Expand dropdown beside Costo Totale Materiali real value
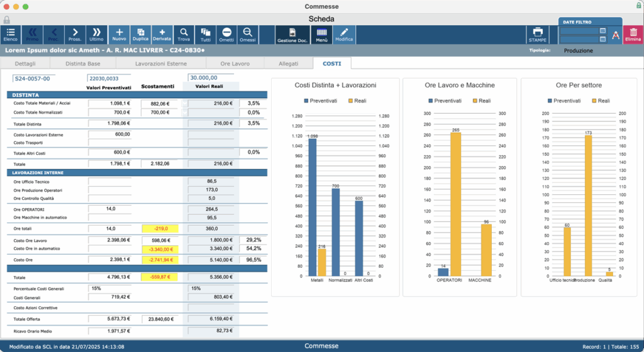This screenshot has height=352, width=644. click(185, 104)
